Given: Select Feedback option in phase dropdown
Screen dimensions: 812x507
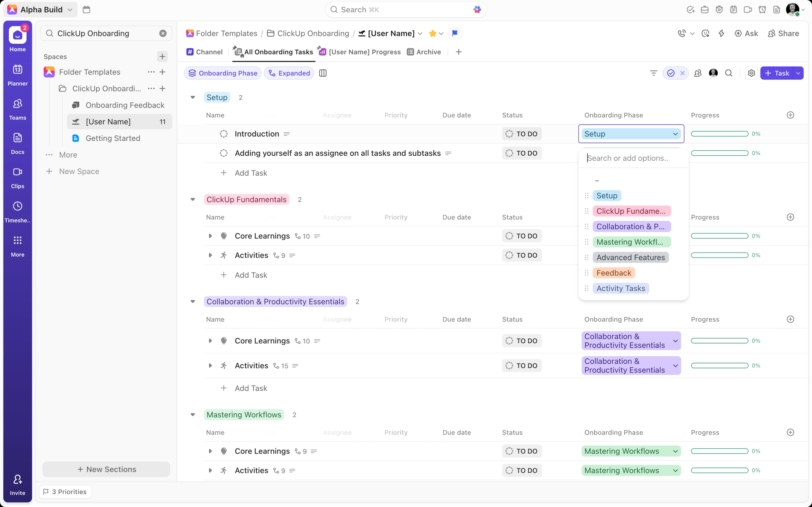Looking at the screenshot, I should click(x=613, y=273).
